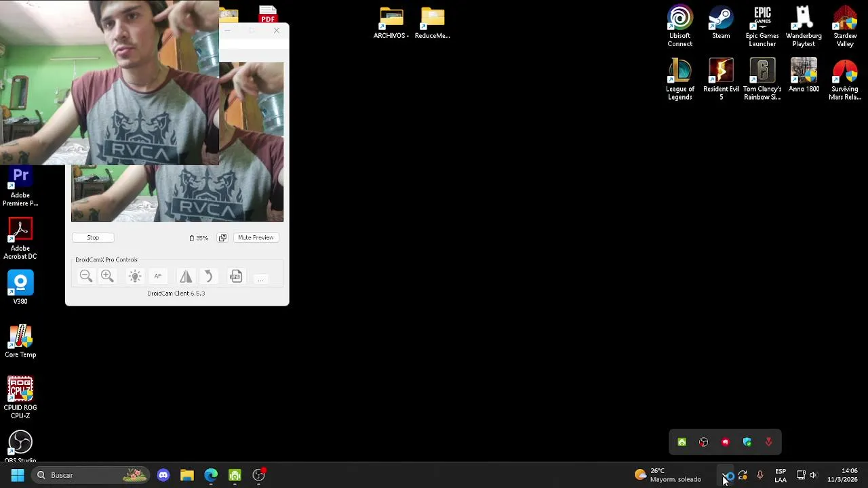Open the green DroidCam taskbar icon
The width and height of the screenshot is (868, 488).
(235, 475)
